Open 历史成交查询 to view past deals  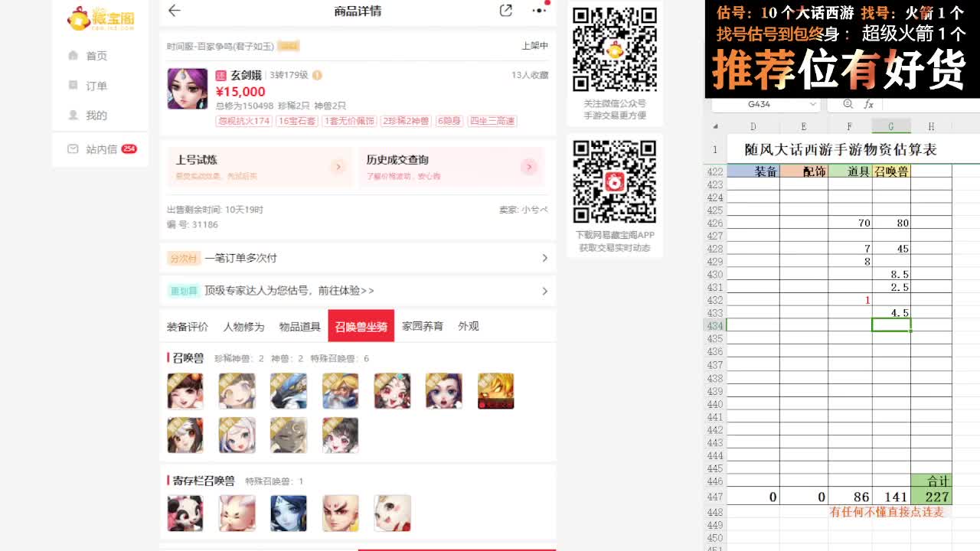(x=528, y=167)
